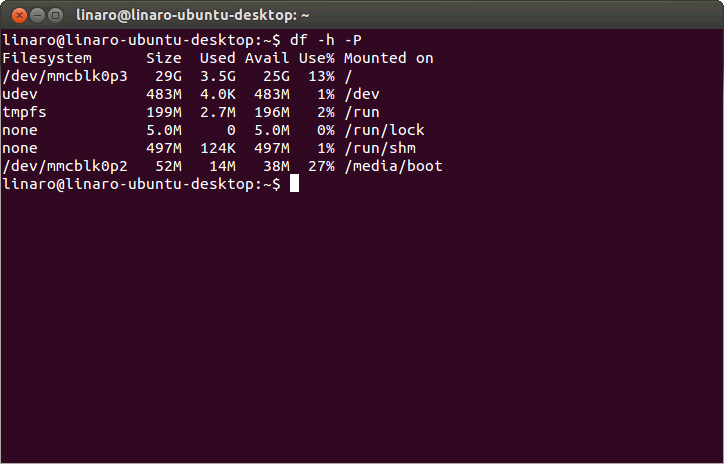
Task: Click the 'Size' column header
Action: [x=164, y=58]
